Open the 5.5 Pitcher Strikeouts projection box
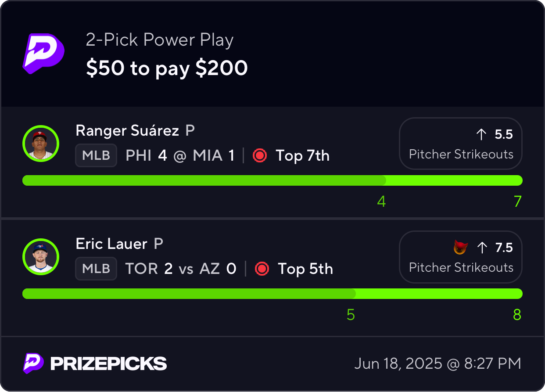The height and width of the screenshot is (392, 545). click(460, 144)
